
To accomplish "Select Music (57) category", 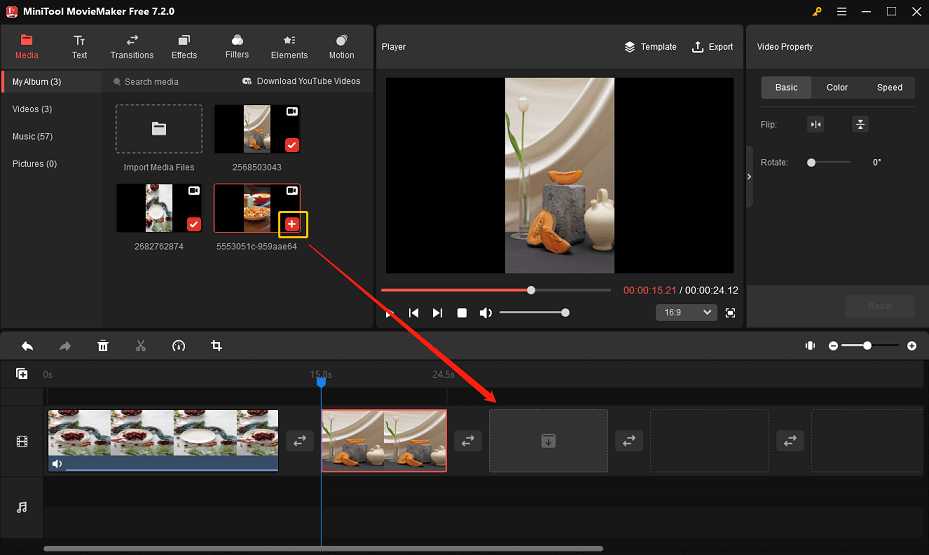I will (x=33, y=136).
